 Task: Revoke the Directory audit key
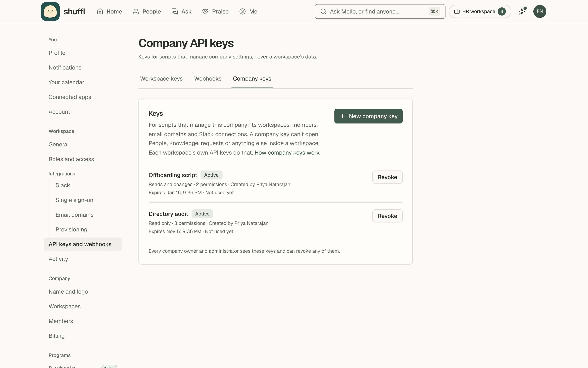point(387,216)
